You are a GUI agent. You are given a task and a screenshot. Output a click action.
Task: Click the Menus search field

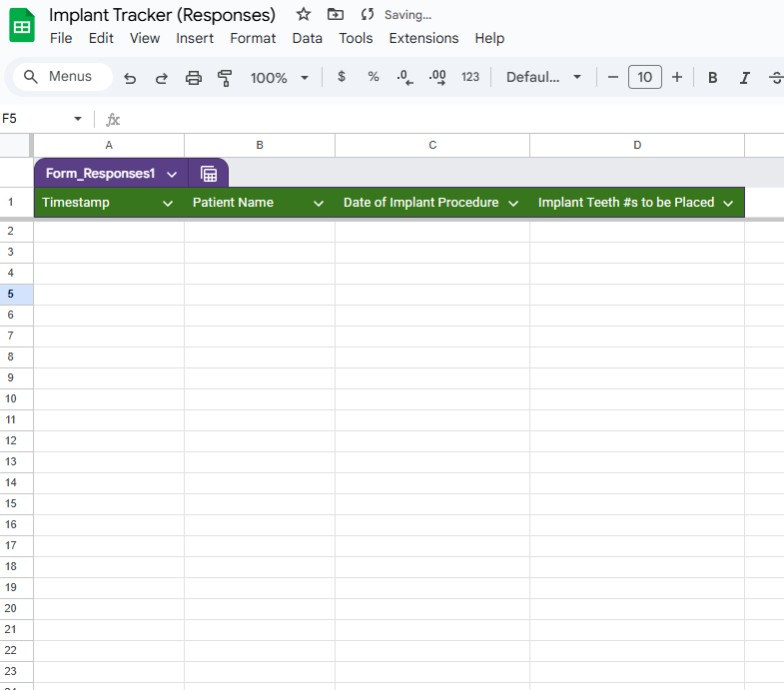pyautogui.click(x=63, y=77)
